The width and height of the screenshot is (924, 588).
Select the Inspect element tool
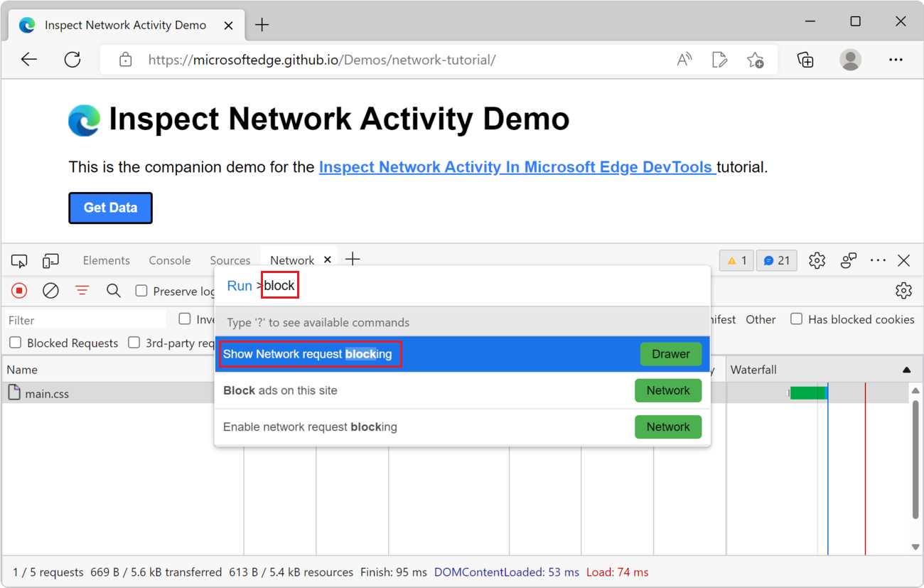(19, 260)
